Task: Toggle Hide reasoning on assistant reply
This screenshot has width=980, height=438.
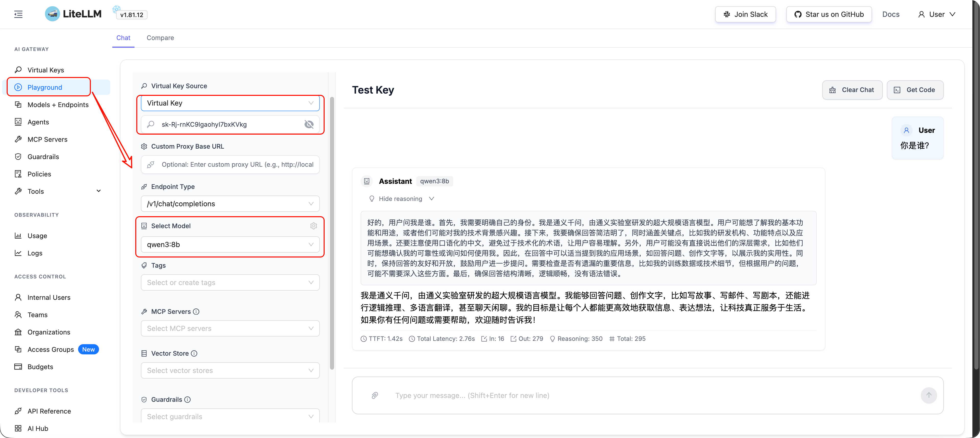Action: [401, 199]
